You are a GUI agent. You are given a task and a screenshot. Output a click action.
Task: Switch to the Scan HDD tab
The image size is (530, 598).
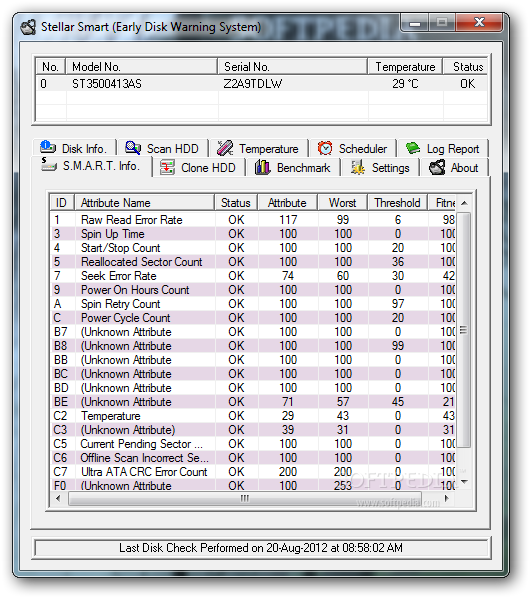point(163,148)
